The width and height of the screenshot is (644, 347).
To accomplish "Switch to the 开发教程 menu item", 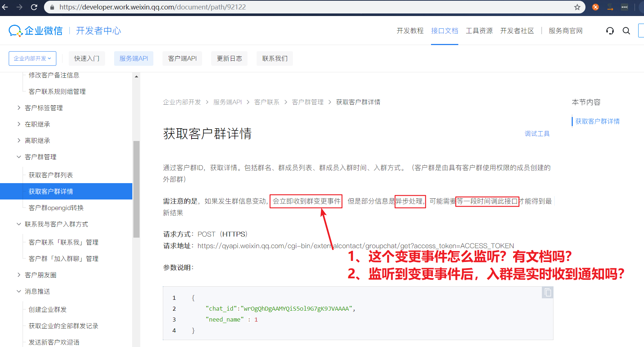I will pos(410,31).
